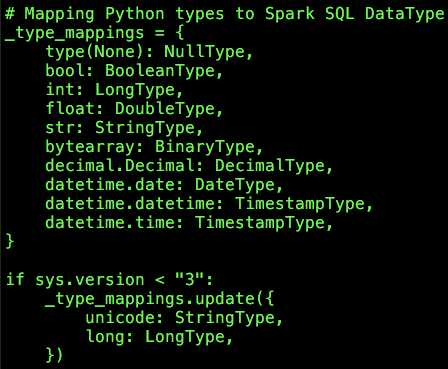Click _type_mappings.update call
The image size is (448, 369).
[x=150, y=298]
